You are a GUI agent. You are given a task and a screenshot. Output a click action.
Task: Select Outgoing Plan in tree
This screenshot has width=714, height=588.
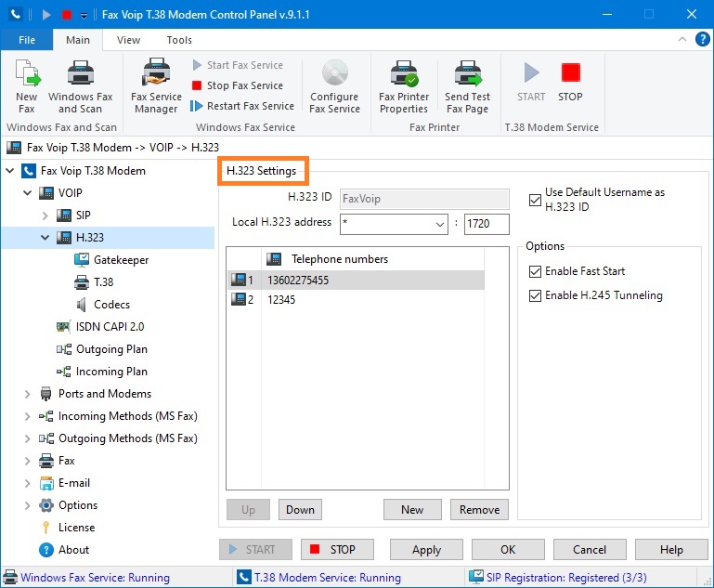111,349
